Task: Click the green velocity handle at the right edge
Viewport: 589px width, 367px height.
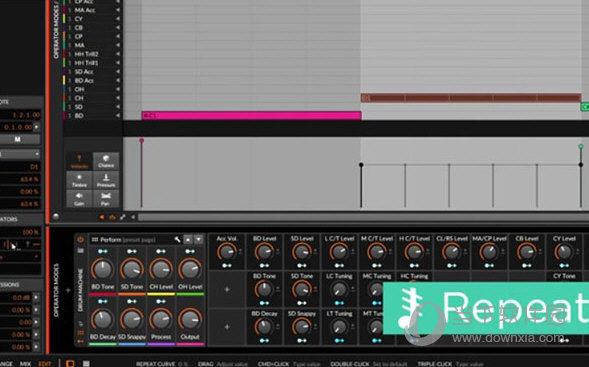Action: point(581,146)
